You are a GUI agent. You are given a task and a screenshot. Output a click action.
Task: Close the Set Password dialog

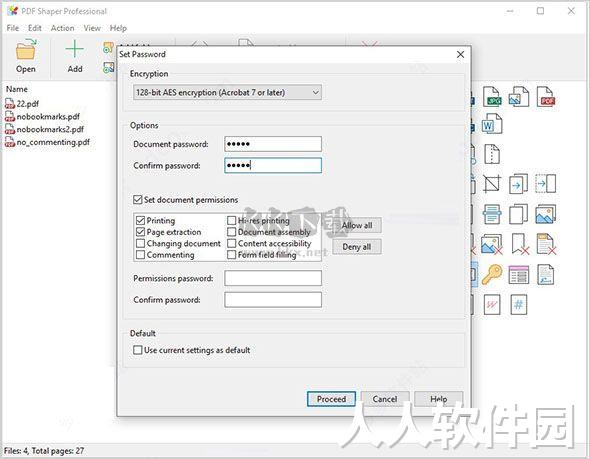[460, 55]
